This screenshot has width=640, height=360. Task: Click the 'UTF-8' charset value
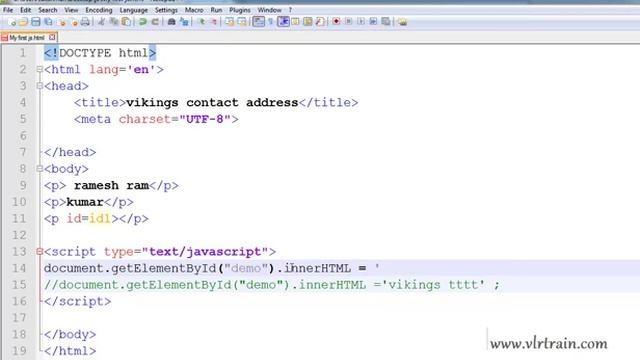pyautogui.click(x=205, y=119)
